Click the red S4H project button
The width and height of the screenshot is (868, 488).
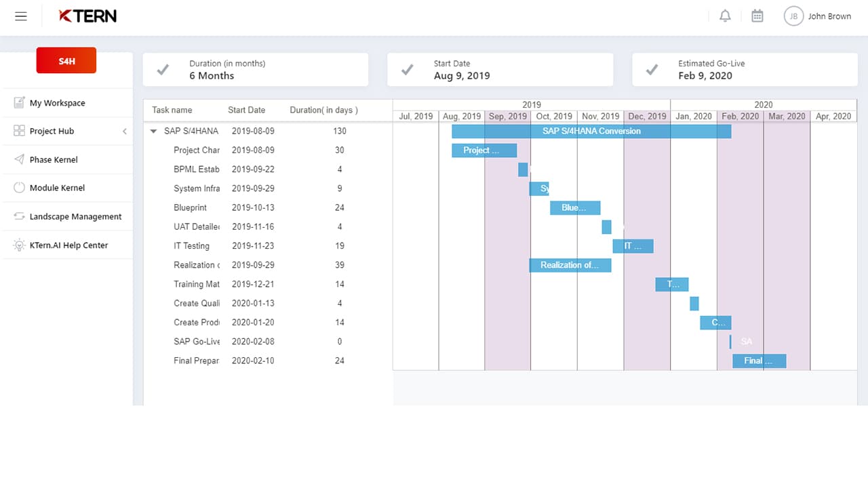click(66, 61)
